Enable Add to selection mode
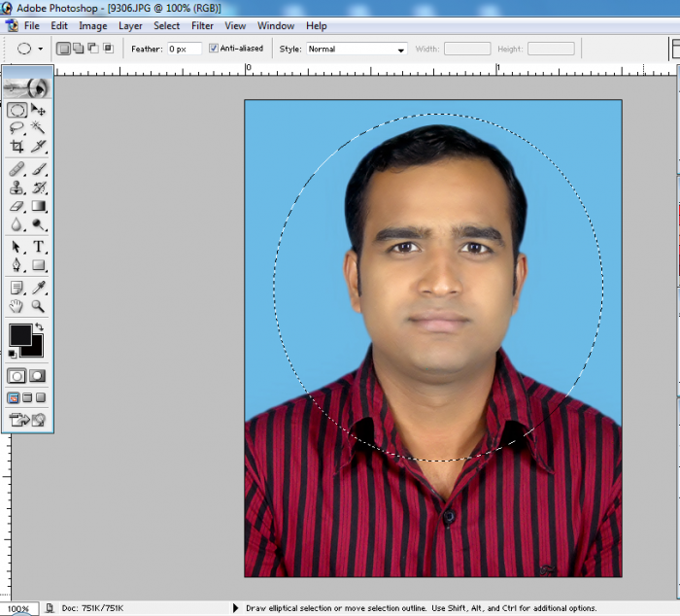Image resolution: width=680 pixels, height=616 pixels. [x=78, y=49]
